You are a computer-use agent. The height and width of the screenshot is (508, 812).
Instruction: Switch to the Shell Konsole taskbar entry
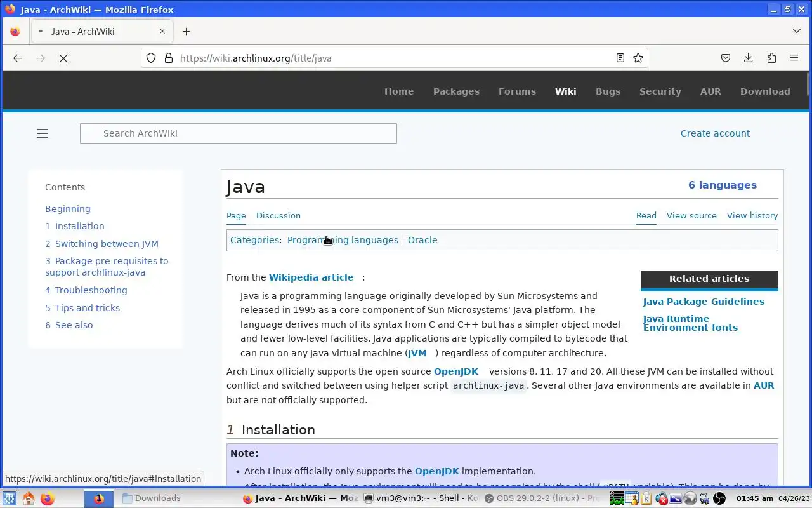tap(421, 498)
